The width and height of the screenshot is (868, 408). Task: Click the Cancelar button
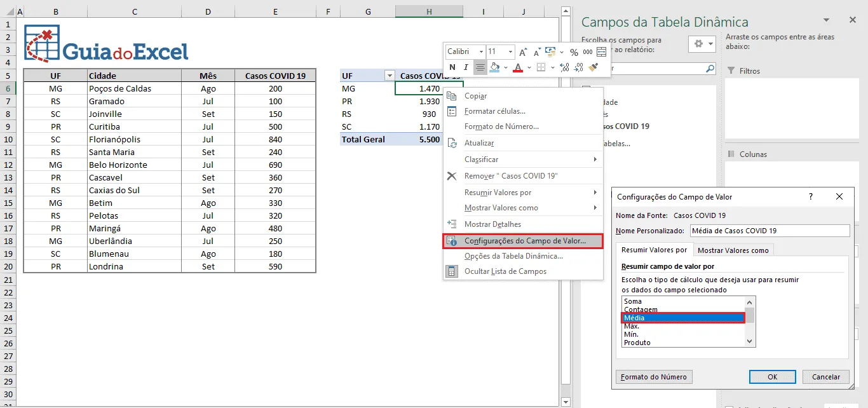pyautogui.click(x=825, y=377)
